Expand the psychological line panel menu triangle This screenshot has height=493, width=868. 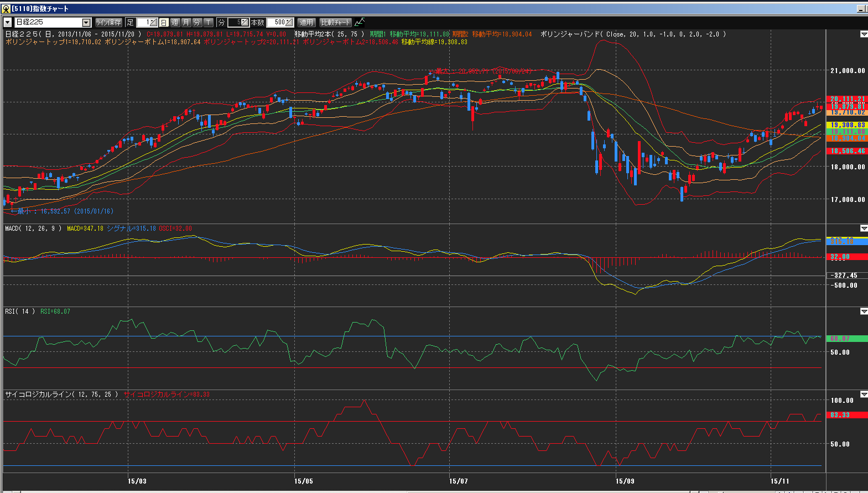(x=864, y=395)
